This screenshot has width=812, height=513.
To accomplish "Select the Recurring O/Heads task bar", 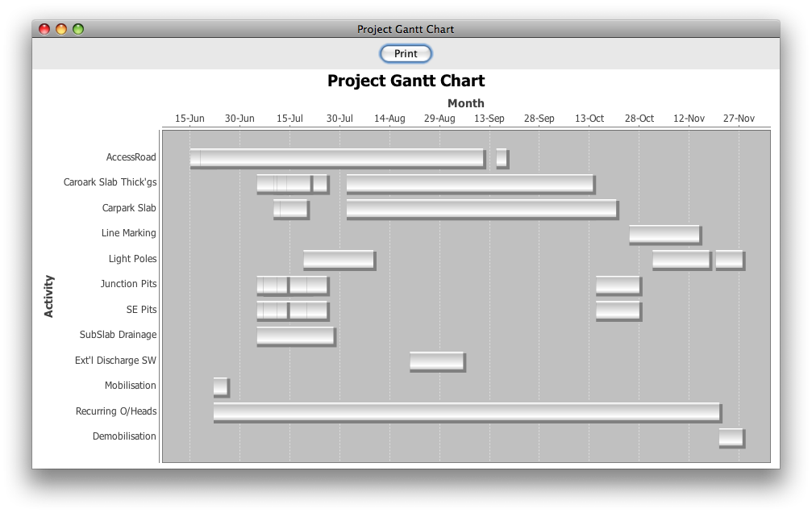I will click(468, 412).
